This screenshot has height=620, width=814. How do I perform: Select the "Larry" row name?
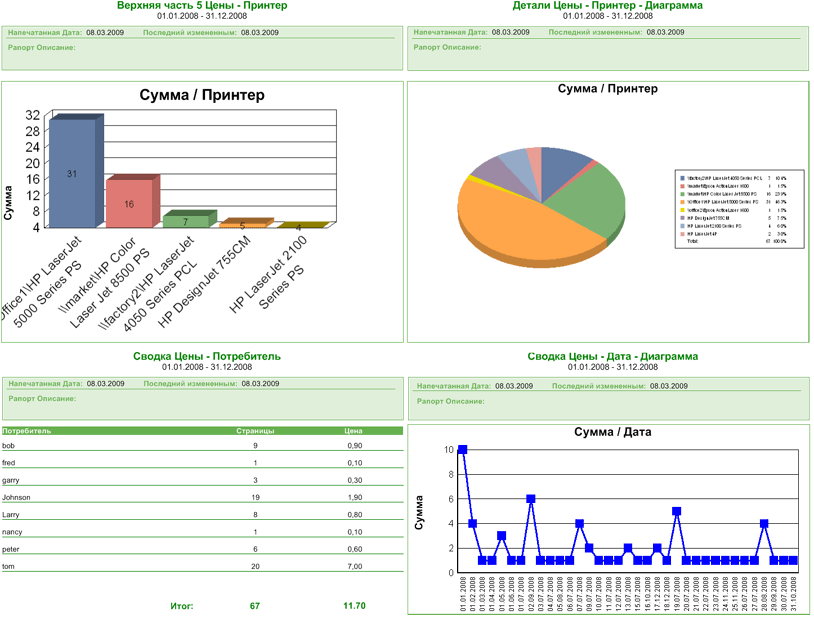pyautogui.click(x=10, y=515)
